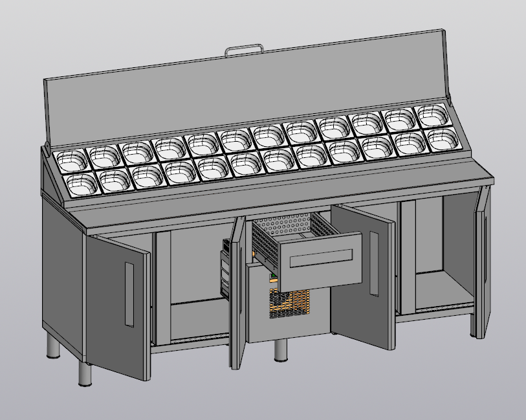Select the handle recess on the drawer front
Screen dimensions: 526x420
(321, 258)
